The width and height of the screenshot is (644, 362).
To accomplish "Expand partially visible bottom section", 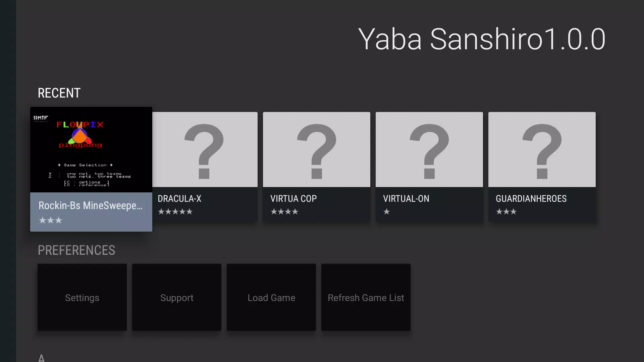I will click(x=42, y=357).
